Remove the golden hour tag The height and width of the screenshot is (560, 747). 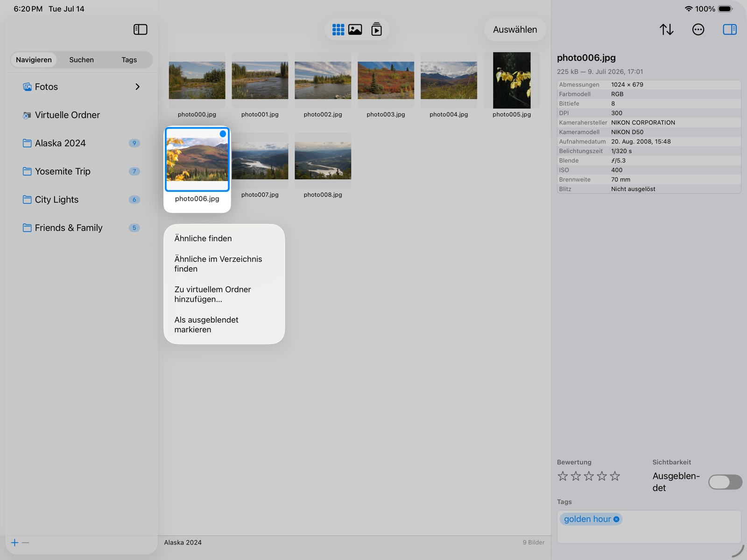click(x=616, y=519)
